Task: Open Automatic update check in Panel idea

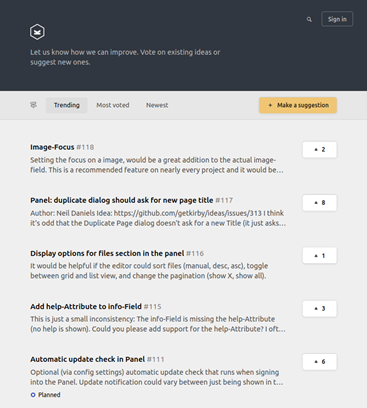Action: point(88,359)
